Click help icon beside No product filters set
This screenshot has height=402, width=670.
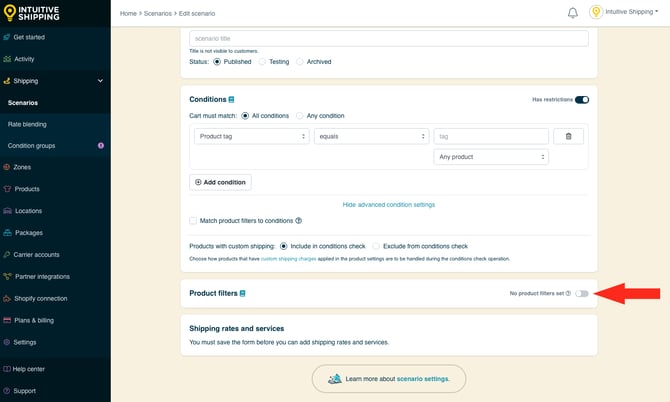(x=568, y=293)
